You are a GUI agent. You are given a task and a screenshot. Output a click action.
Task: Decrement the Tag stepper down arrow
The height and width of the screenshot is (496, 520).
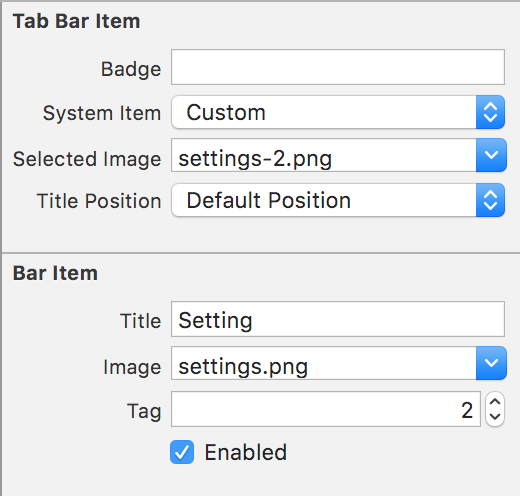pyautogui.click(x=495, y=417)
